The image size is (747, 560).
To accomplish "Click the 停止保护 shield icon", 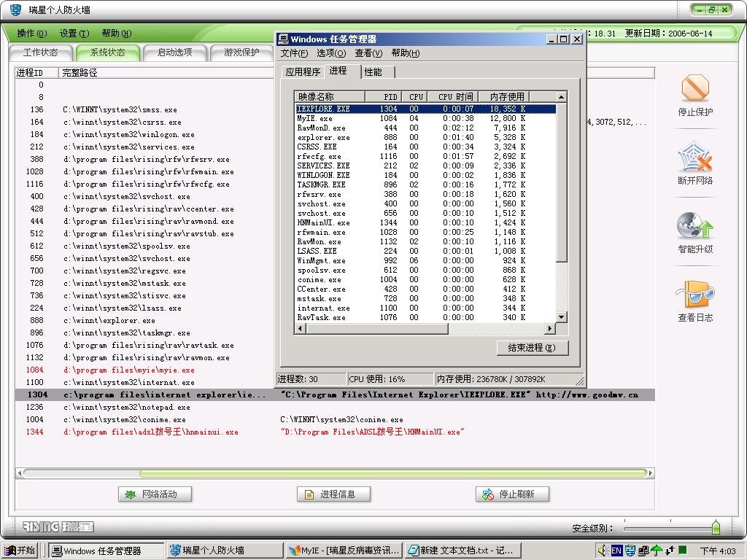I will [695, 88].
